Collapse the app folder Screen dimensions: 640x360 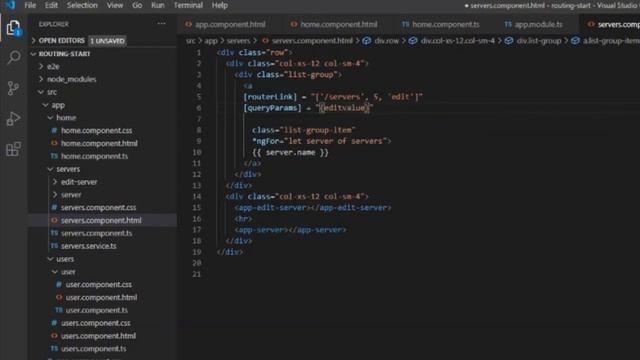click(x=58, y=105)
